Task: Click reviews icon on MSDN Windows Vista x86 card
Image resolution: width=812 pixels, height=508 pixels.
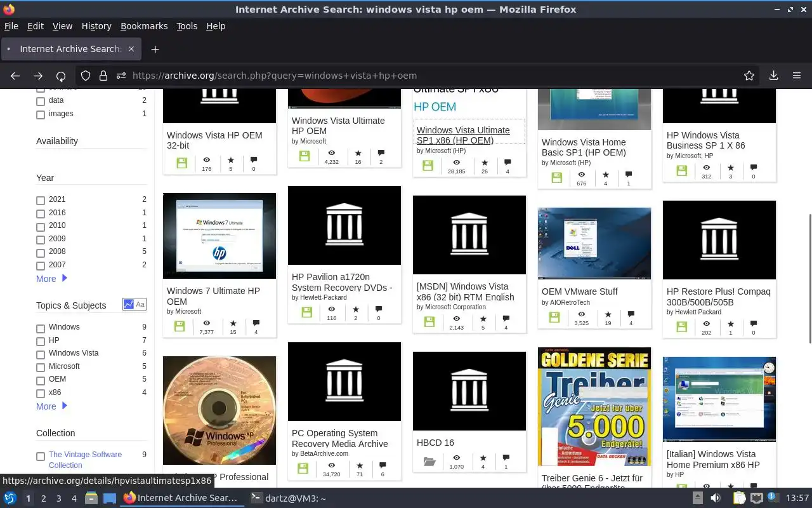Action: pos(506,319)
